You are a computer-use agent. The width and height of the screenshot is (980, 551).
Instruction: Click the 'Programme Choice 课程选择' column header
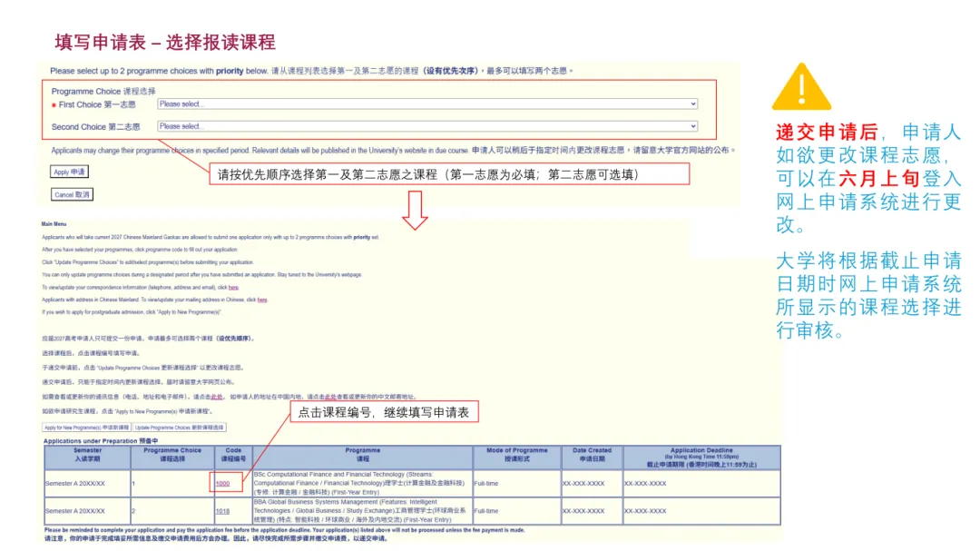click(172, 458)
